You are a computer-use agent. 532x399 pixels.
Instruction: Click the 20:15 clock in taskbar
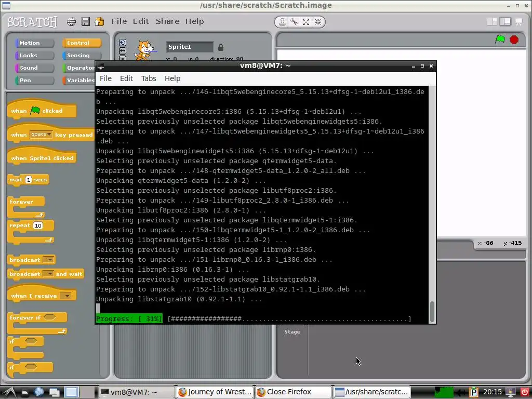(x=493, y=392)
